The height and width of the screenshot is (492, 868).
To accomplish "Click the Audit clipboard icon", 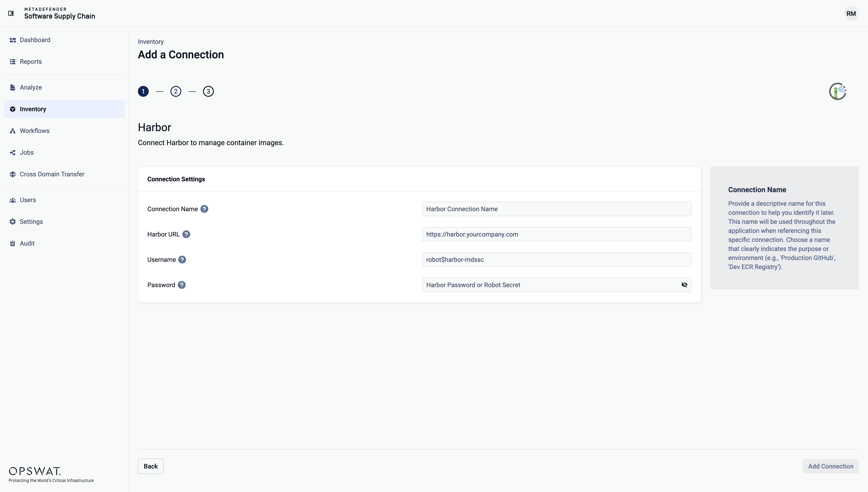I will tap(12, 243).
